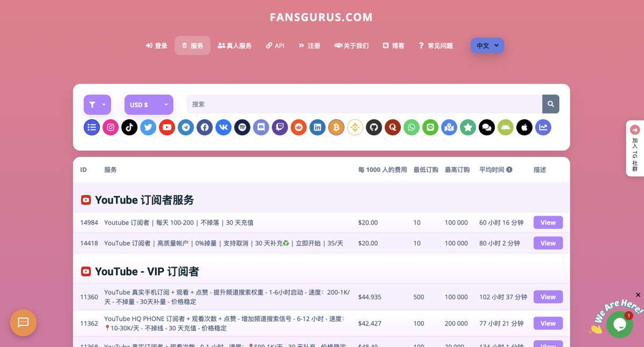Filter services by Twitter icon
Viewport: 644px width, 347px height.
pos(148,127)
